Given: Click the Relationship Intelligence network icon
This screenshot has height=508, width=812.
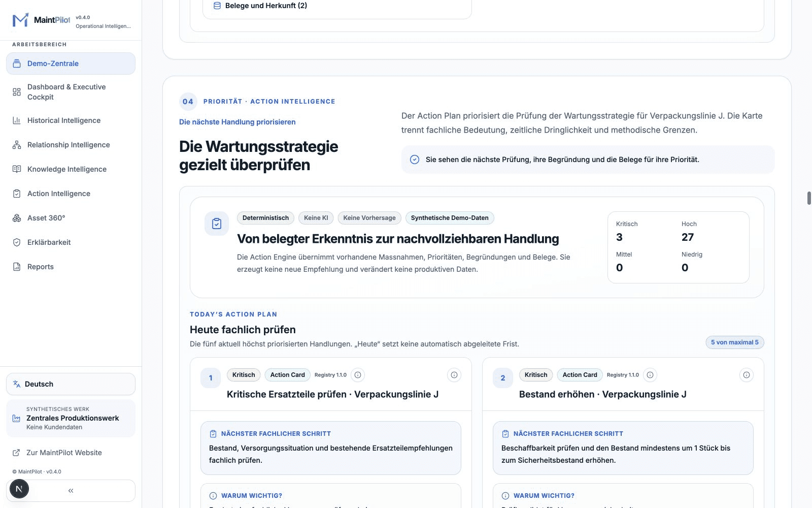Looking at the screenshot, I should [x=17, y=145].
